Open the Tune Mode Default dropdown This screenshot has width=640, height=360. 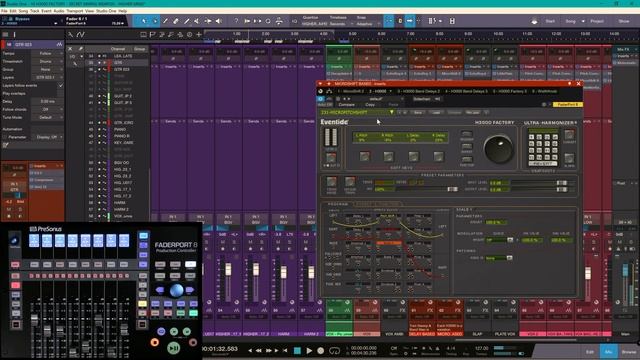47,117
